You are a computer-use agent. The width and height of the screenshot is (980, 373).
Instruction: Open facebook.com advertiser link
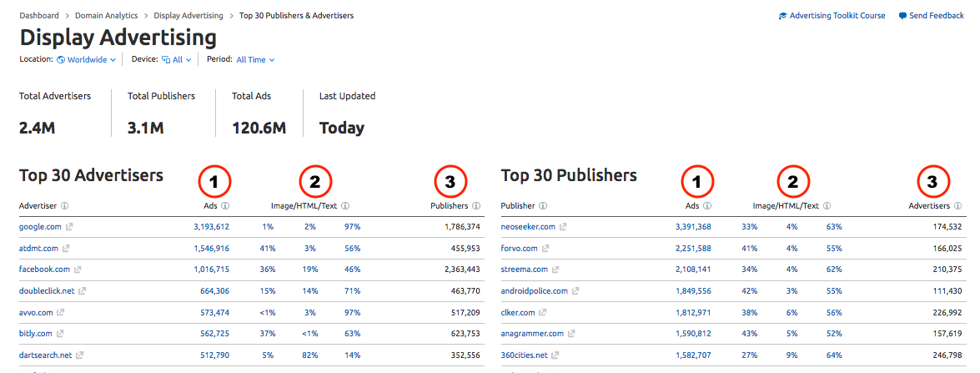click(x=44, y=270)
